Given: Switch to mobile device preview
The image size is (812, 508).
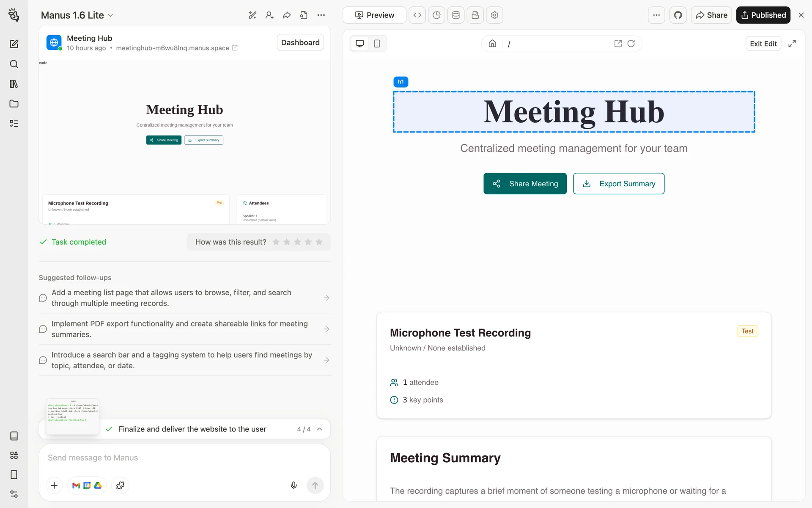Looking at the screenshot, I should click(x=377, y=44).
